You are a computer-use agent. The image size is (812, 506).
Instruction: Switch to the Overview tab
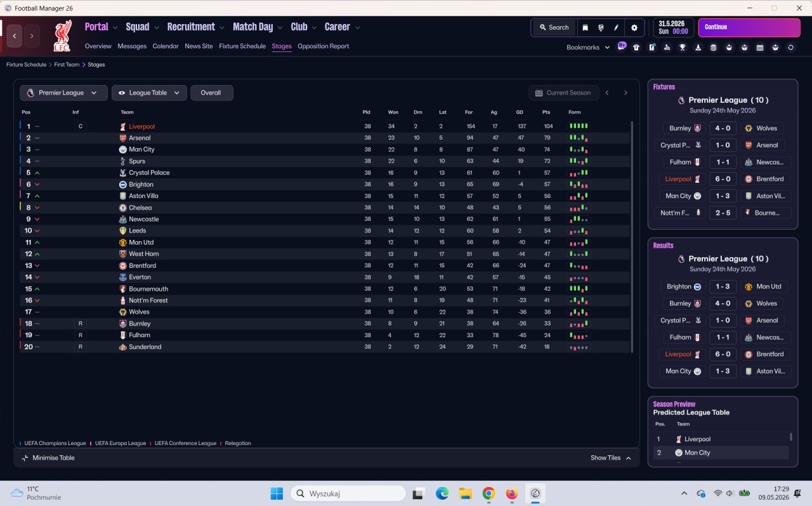pyautogui.click(x=98, y=46)
